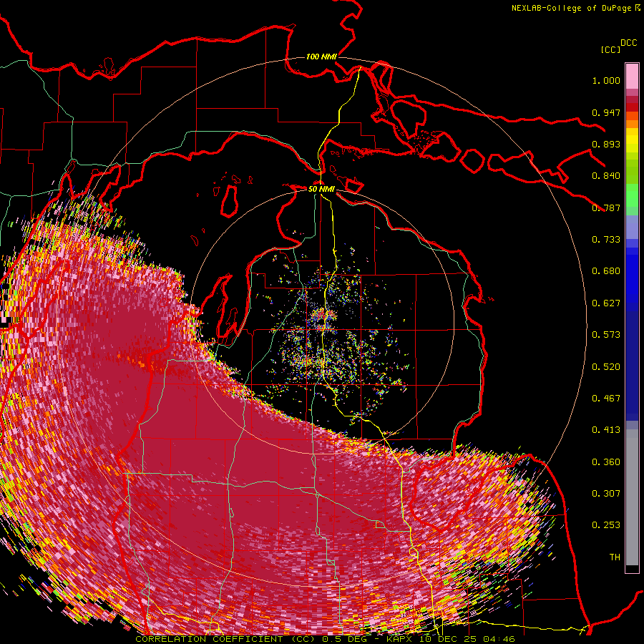The image size is (644, 644).
Task: Select the 0.680 scale value
Action: point(606,271)
